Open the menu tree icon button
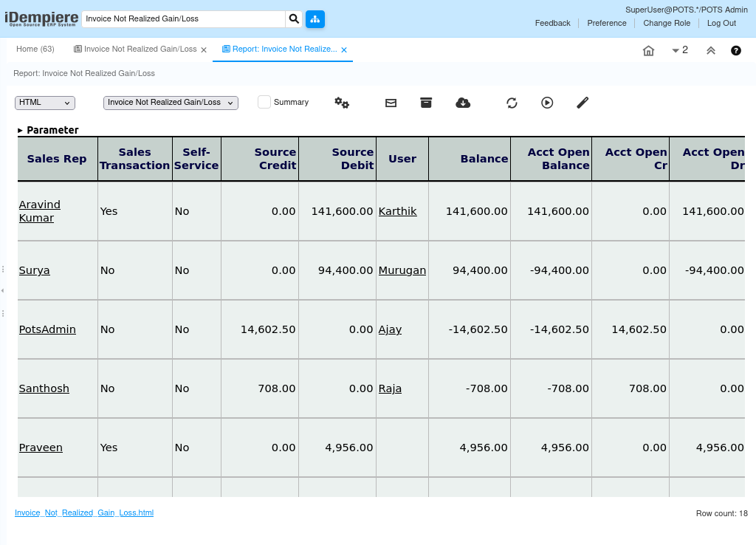Screen dimensions: 756x545 [x=315, y=18]
